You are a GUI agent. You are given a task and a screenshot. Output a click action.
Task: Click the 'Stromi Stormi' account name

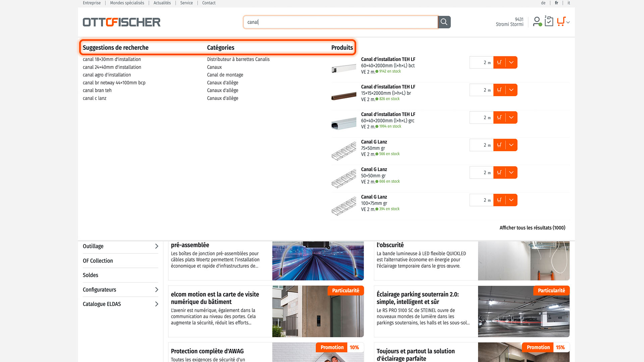(x=509, y=24)
